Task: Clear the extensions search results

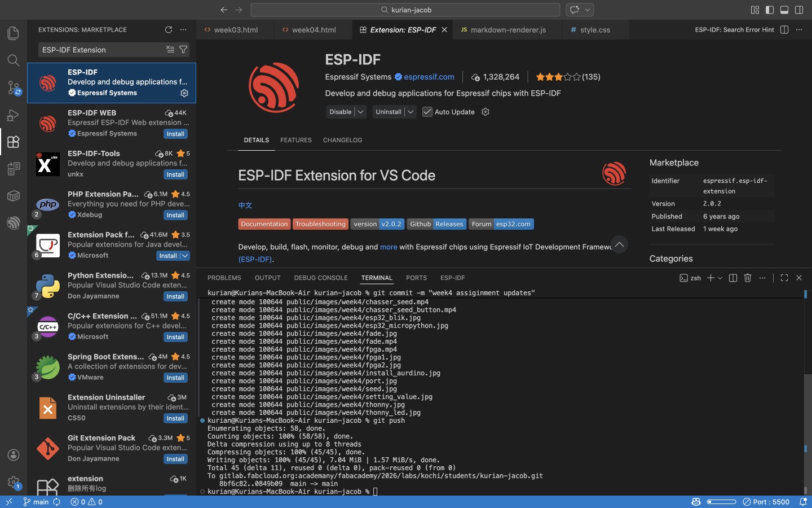Action: click(x=170, y=50)
